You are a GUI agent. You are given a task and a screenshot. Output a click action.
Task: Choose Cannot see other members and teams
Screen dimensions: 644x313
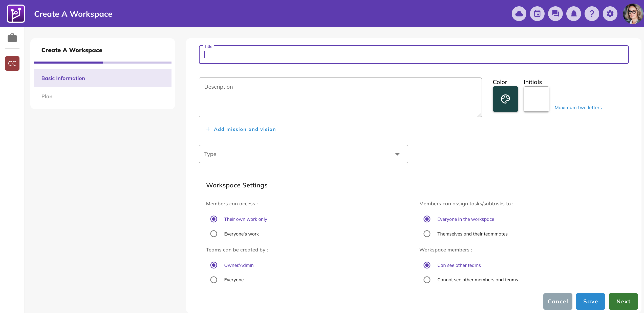tap(427, 280)
